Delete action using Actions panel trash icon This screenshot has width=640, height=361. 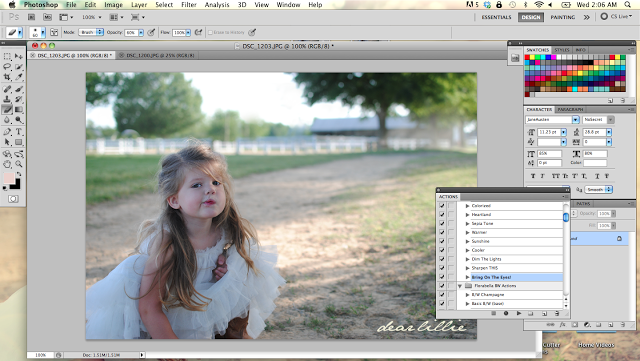557,313
